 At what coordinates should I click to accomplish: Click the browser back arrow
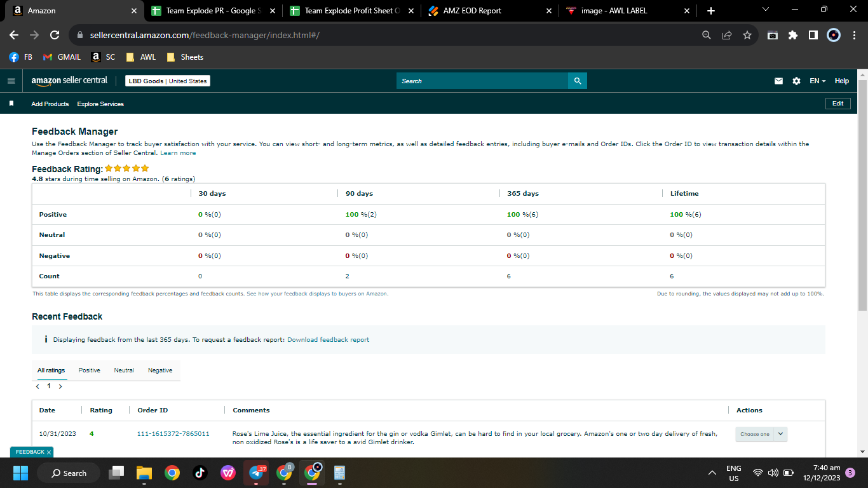(14, 35)
